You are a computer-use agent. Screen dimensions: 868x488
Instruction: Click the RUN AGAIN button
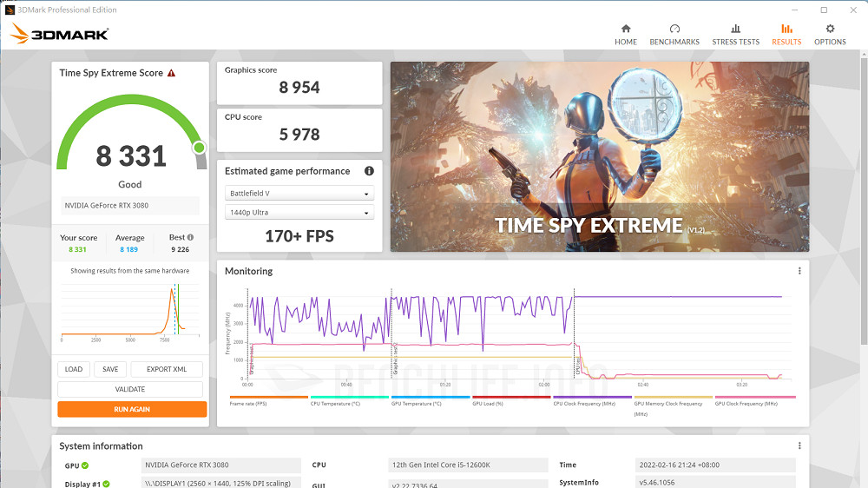pos(132,409)
